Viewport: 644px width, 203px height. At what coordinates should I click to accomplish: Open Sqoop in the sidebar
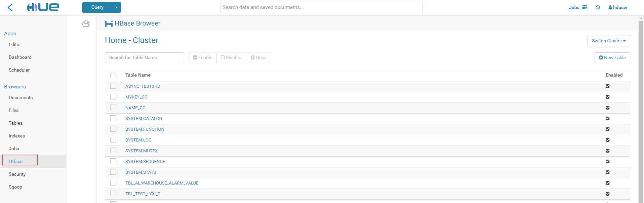coord(15,187)
